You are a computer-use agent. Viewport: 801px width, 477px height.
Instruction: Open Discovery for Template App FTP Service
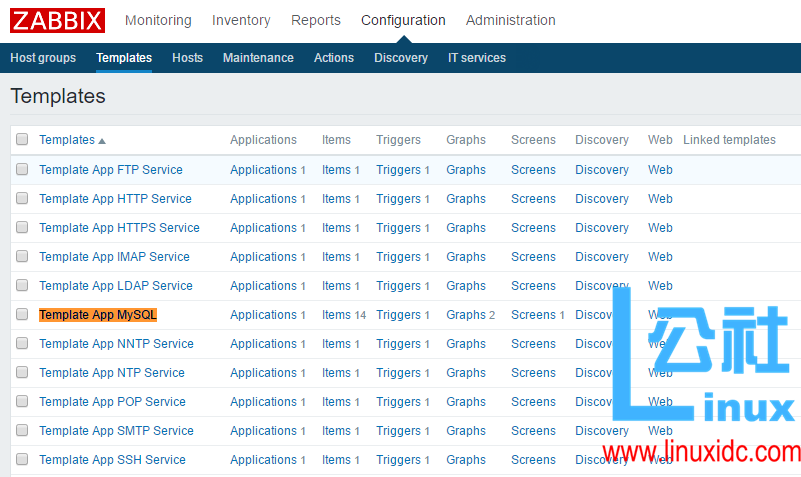click(602, 170)
